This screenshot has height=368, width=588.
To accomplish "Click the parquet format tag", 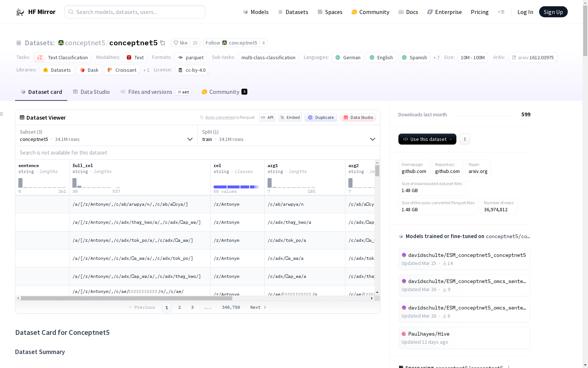I will pos(191,57).
